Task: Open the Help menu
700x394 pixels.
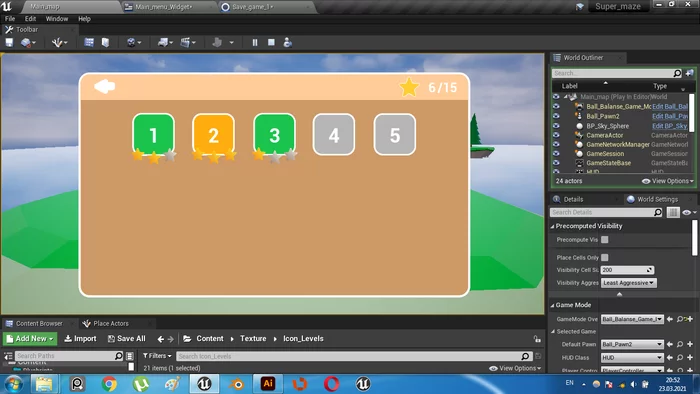Action: coord(84,19)
